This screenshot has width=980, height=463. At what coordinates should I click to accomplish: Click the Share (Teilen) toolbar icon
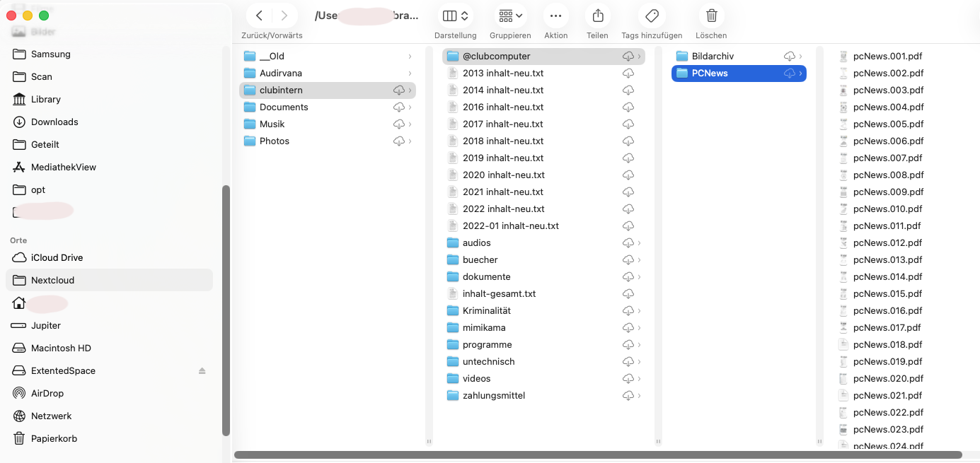point(597,16)
